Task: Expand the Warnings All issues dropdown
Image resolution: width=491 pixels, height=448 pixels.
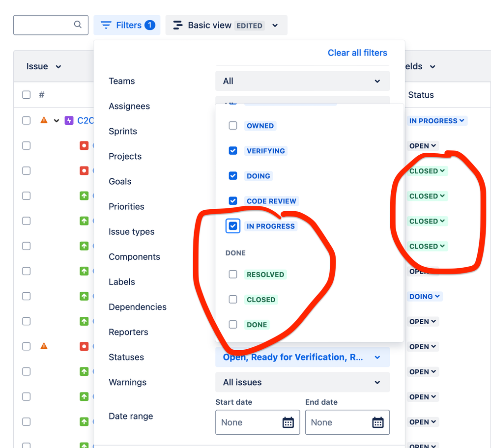Action: 302,382
